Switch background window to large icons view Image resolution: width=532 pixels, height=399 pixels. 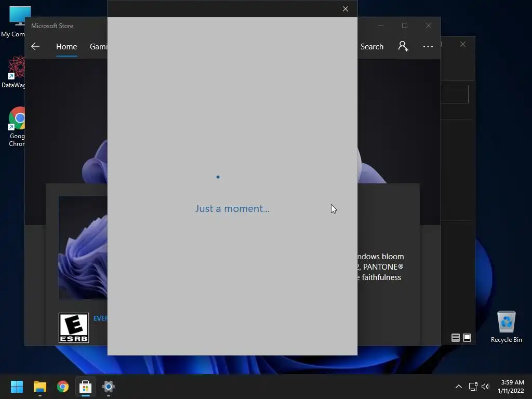tap(467, 338)
